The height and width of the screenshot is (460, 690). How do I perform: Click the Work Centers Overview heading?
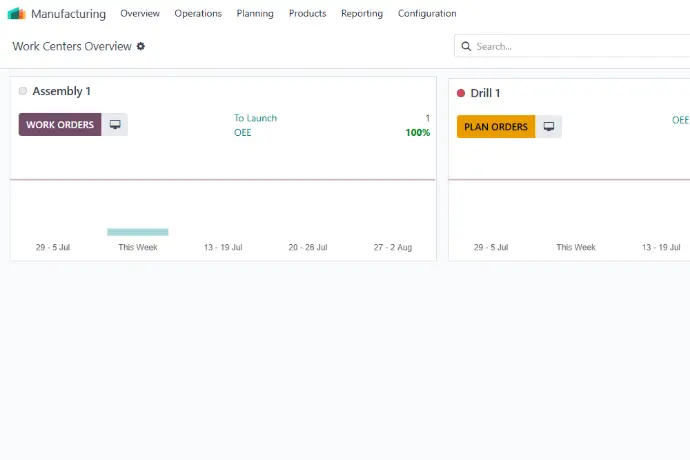point(72,46)
